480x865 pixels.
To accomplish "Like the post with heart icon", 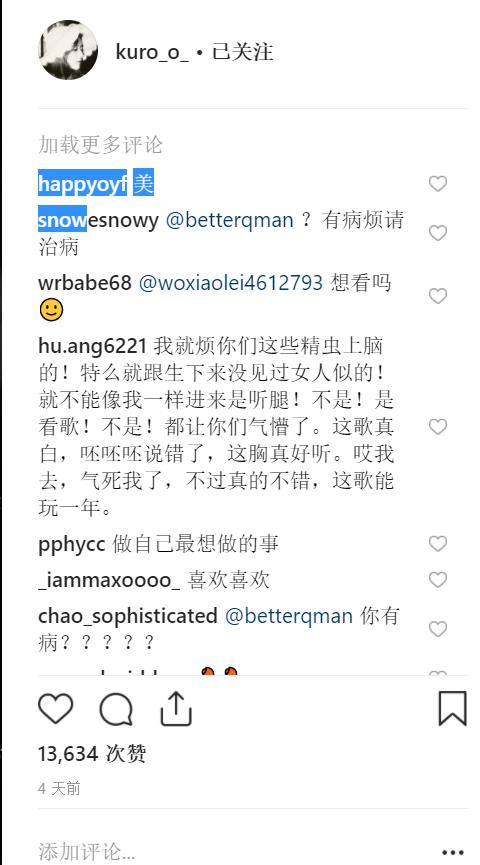I will (56, 709).
